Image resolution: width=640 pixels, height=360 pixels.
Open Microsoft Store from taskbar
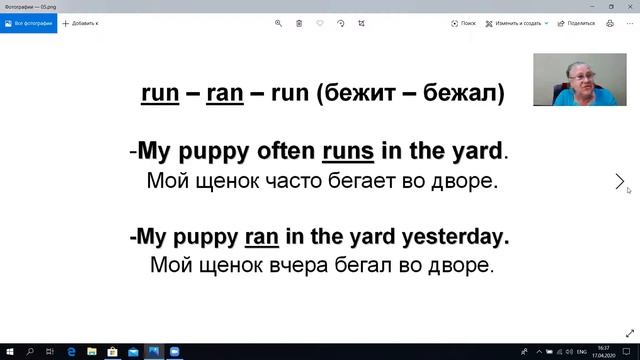(112, 351)
